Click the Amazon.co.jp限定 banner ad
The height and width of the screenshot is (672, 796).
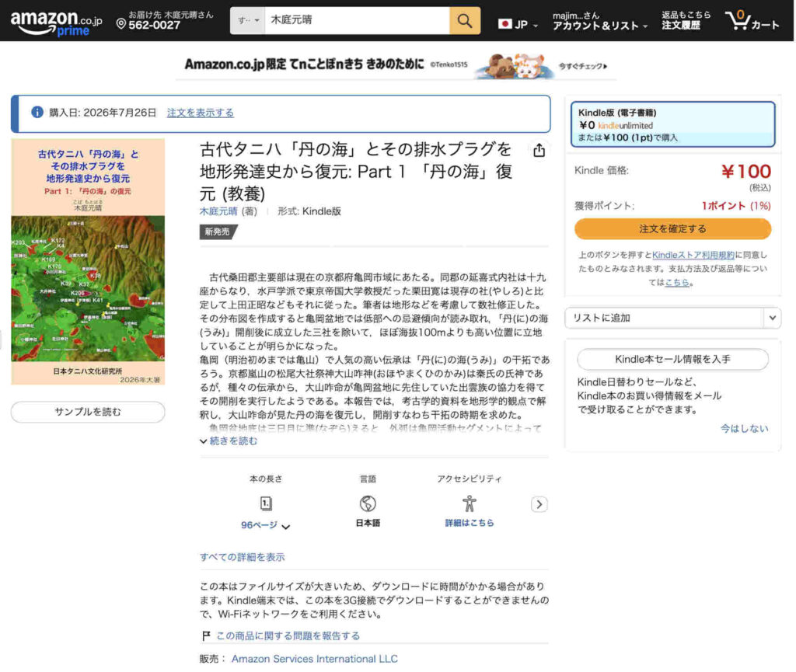point(396,65)
